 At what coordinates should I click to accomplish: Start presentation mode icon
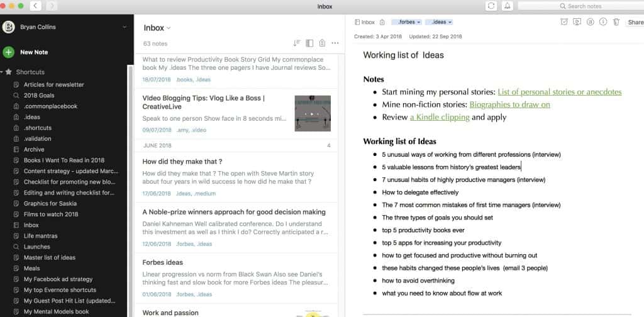point(577,22)
